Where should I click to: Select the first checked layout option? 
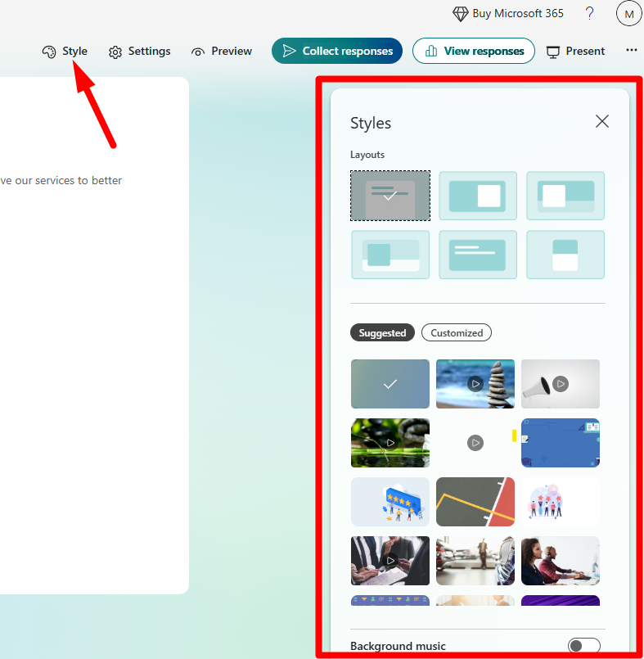(390, 196)
